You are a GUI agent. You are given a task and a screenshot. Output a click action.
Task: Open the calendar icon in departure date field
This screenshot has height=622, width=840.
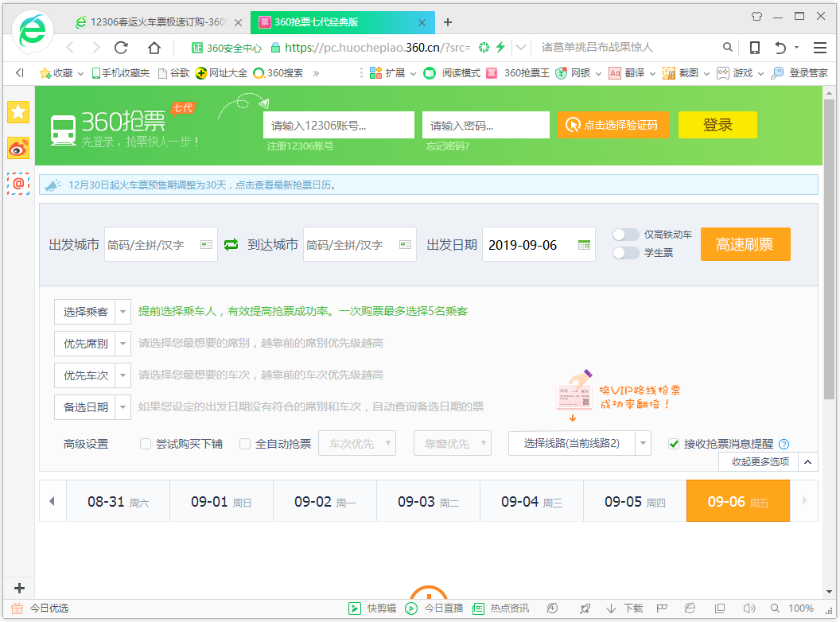tap(584, 245)
